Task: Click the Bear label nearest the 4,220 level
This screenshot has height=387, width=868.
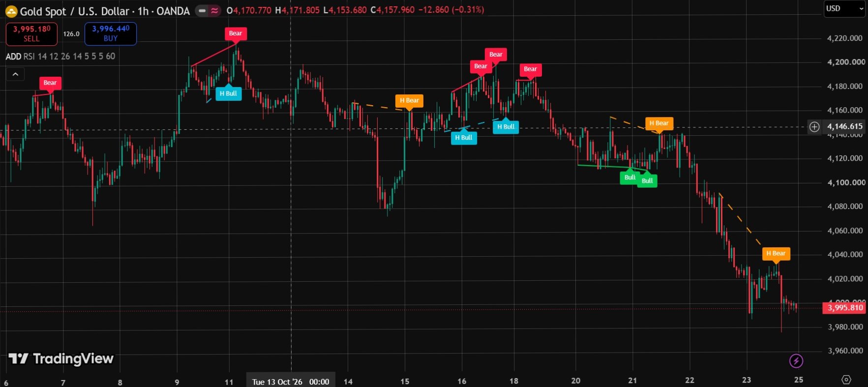Action: click(x=236, y=33)
